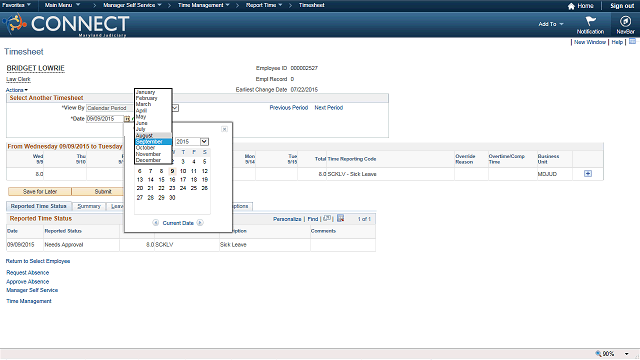Image resolution: width=640 pixels, height=360 pixels.
Task: Open the Main Menu dropdown
Action: point(62,5)
